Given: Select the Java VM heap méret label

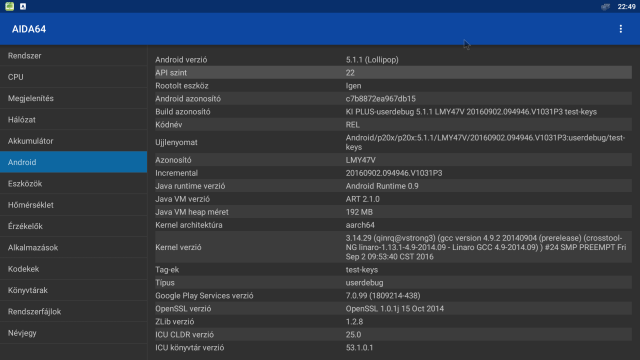Looking at the screenshot, I should tap(191, 212).
